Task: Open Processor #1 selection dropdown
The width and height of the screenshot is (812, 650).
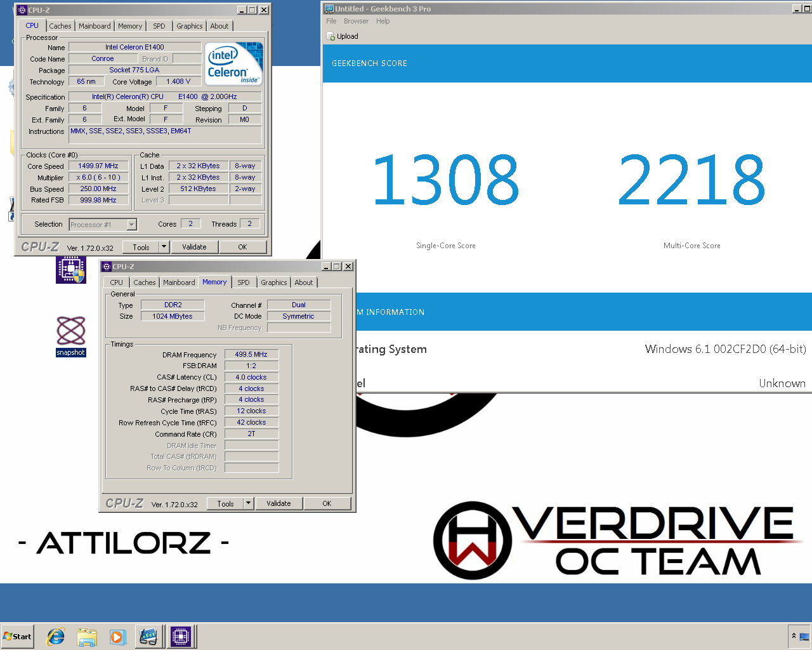Action: pos(103,225)
